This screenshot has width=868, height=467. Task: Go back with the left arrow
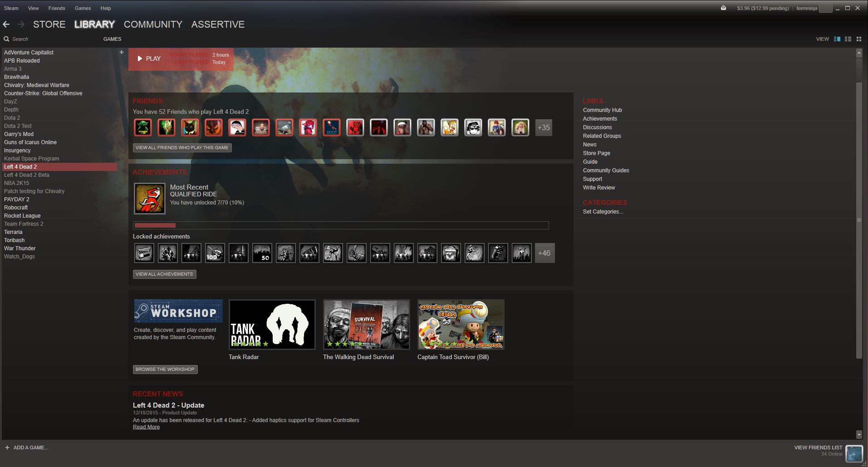point(6,24)
